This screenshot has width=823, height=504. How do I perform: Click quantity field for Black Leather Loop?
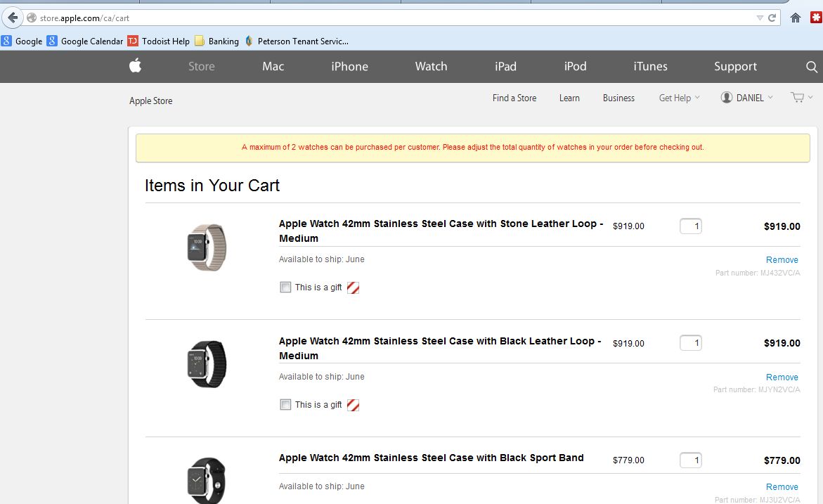[x=691, y=343]
